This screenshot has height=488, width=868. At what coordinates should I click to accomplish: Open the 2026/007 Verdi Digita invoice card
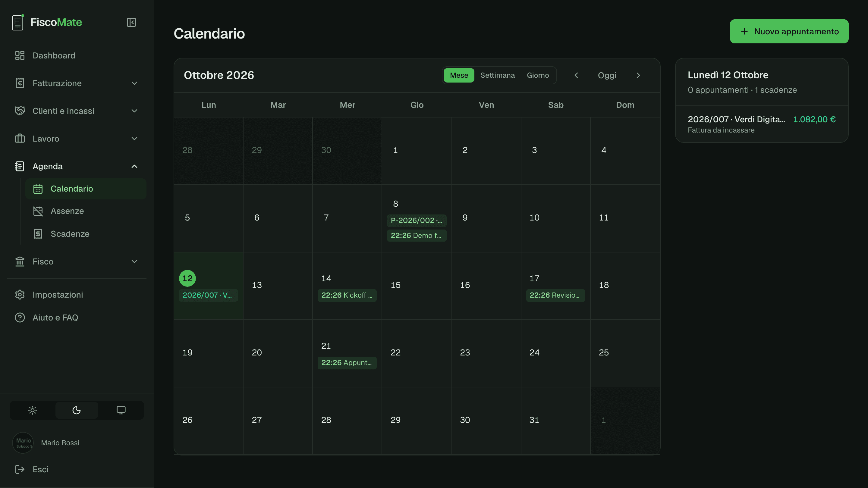point(762,124)
